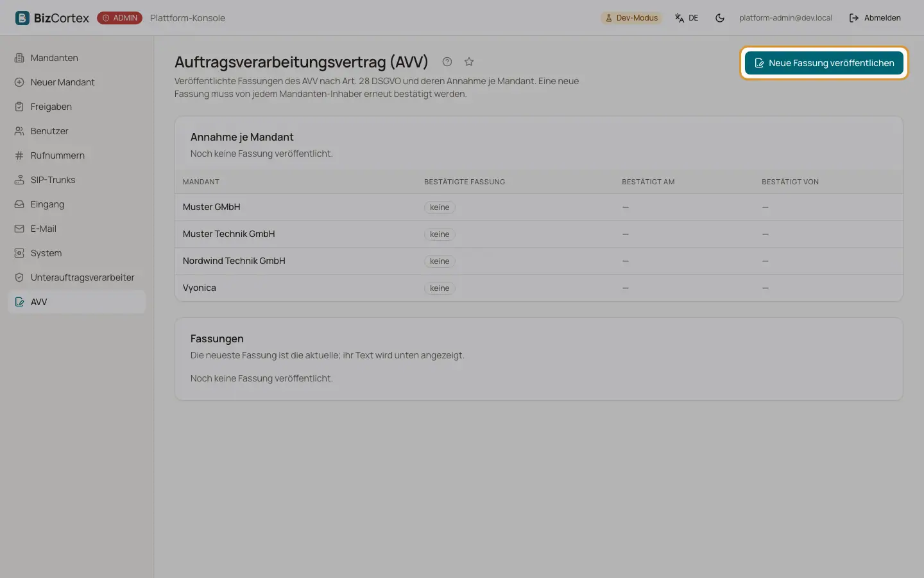Click the Annahme je Mandant heading
Screen dimensions: 924x578
pos(242,137)
